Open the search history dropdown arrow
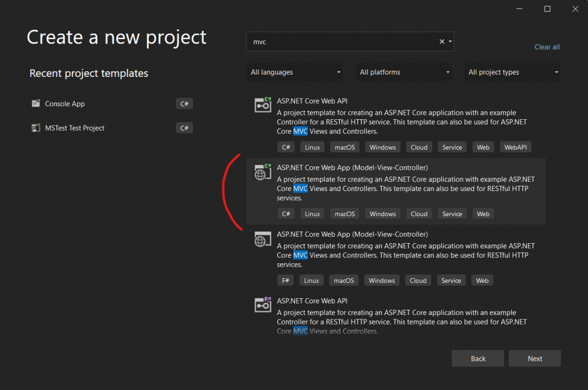This screenshot has width=588, height=390. (450, 42)
